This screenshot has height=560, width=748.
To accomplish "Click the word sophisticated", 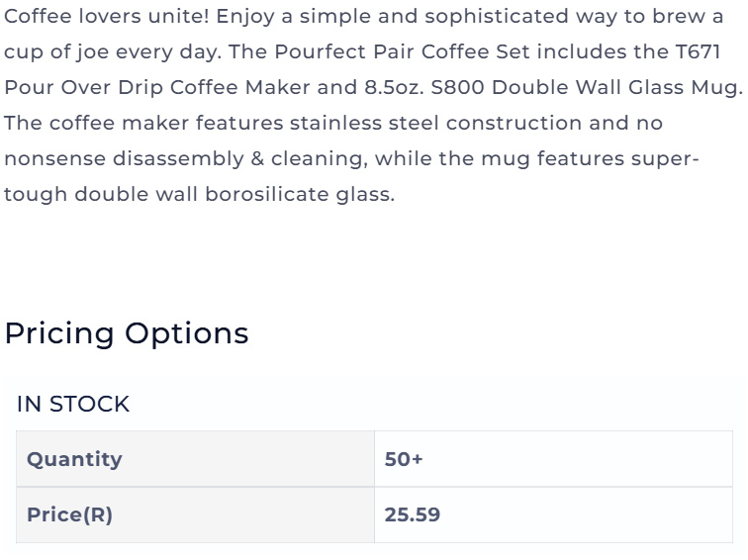I will click(x=497, y=17).
